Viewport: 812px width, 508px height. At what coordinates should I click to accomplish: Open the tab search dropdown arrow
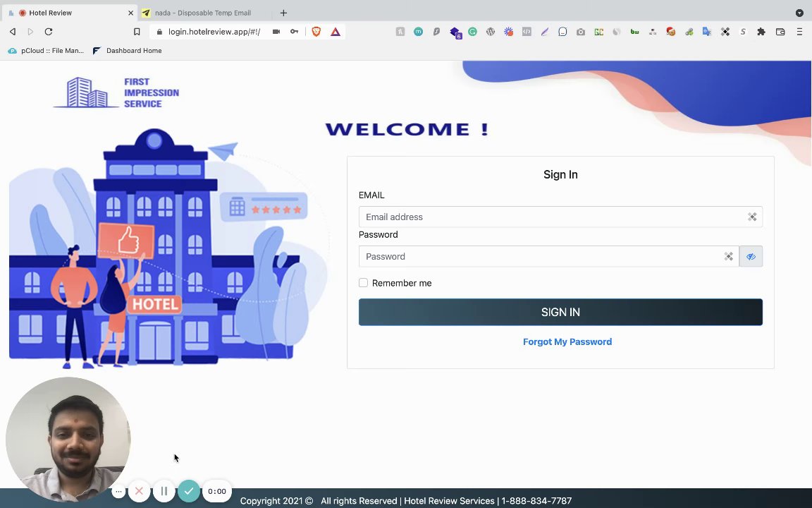click(x=799, y=13)
